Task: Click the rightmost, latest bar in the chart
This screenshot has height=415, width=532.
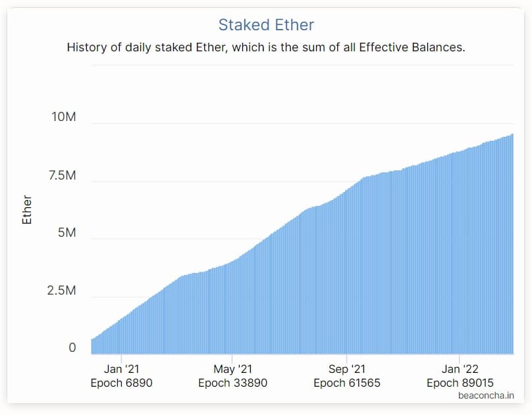Action: (x=512, y=244)
